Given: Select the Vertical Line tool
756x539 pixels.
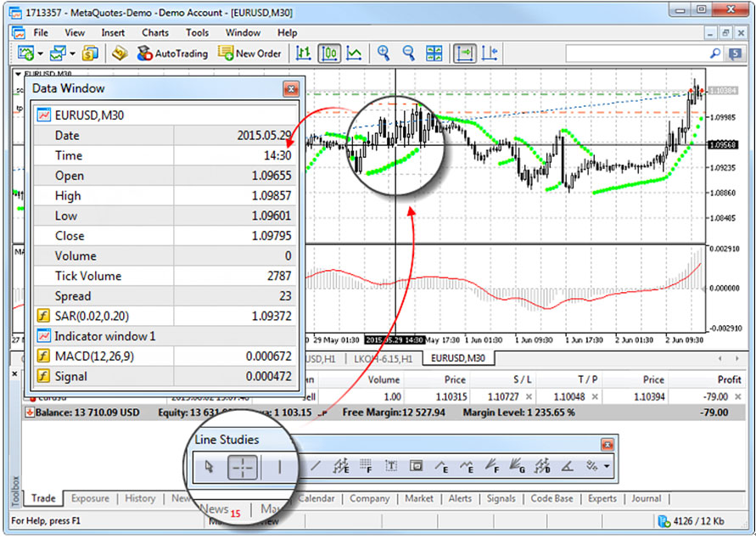Looking at the screenshot, I should (x=280, y=467).
